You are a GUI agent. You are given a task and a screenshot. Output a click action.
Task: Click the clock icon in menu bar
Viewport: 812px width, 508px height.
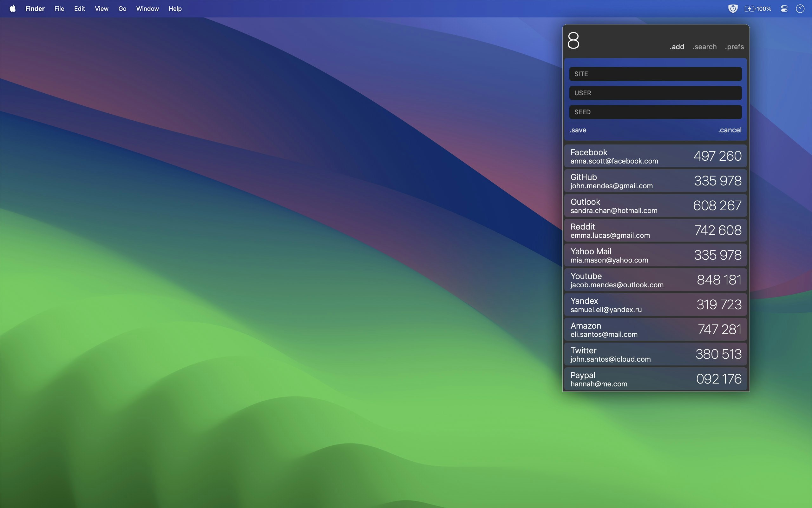click(800, 9)
